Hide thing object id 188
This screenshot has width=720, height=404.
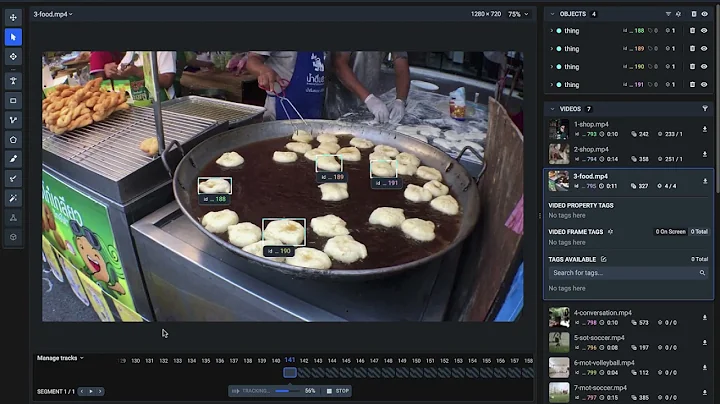click(x=704, y=31)
